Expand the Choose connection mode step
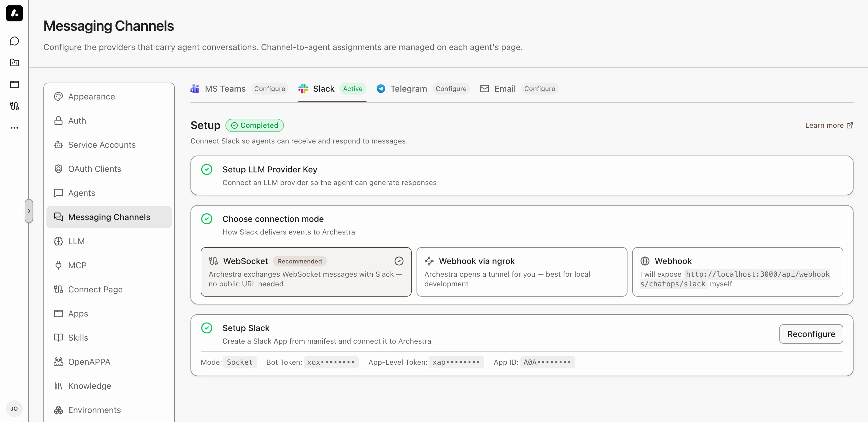Image resolution: width=868 pixels, height=422 pixels. point(522,225)
